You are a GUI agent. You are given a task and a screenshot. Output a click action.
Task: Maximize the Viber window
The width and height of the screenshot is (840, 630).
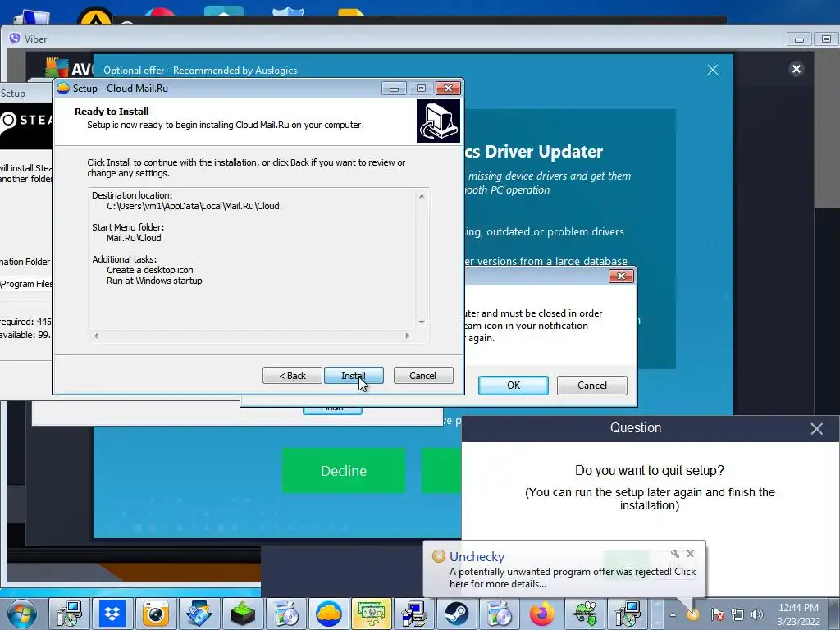[x=826, y=39]
